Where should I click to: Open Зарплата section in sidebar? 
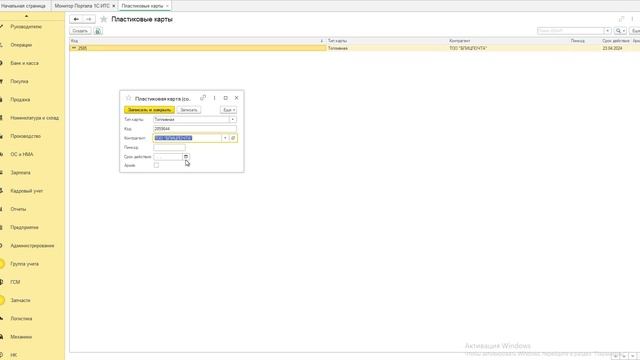(20, 173)
